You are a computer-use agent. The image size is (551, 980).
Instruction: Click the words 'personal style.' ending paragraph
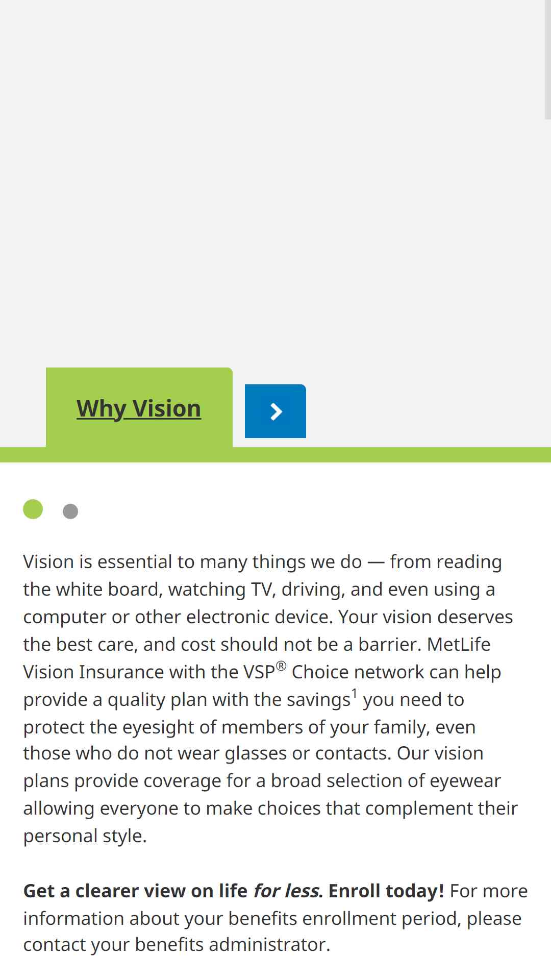click(85, 837)
